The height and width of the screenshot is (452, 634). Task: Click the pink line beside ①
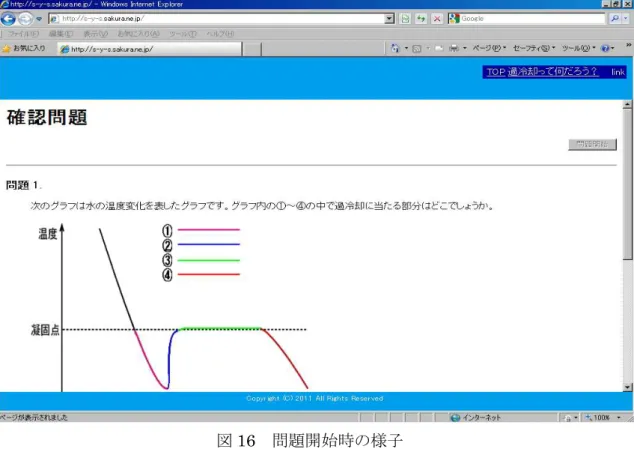209,230
